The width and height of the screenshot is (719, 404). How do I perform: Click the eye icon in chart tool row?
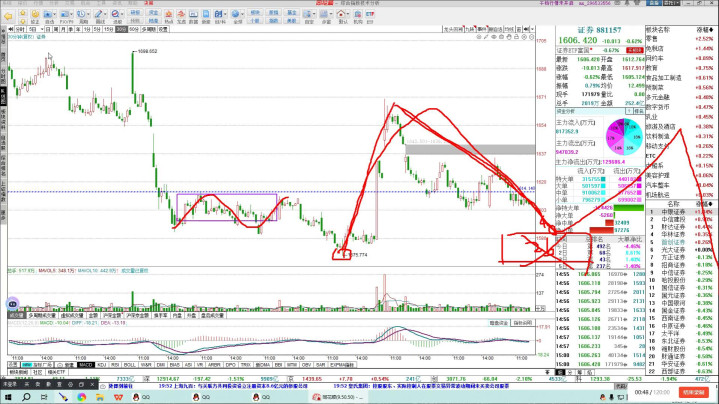(494, 37)
